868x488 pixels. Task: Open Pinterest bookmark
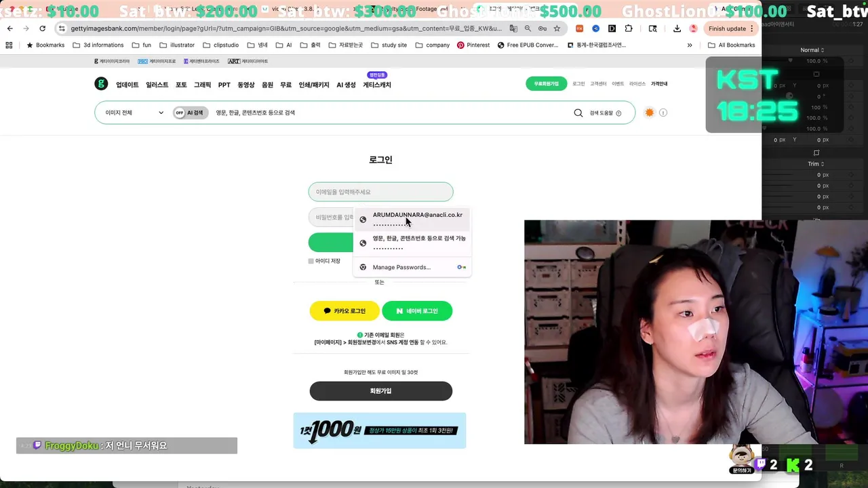coord(473,45)
